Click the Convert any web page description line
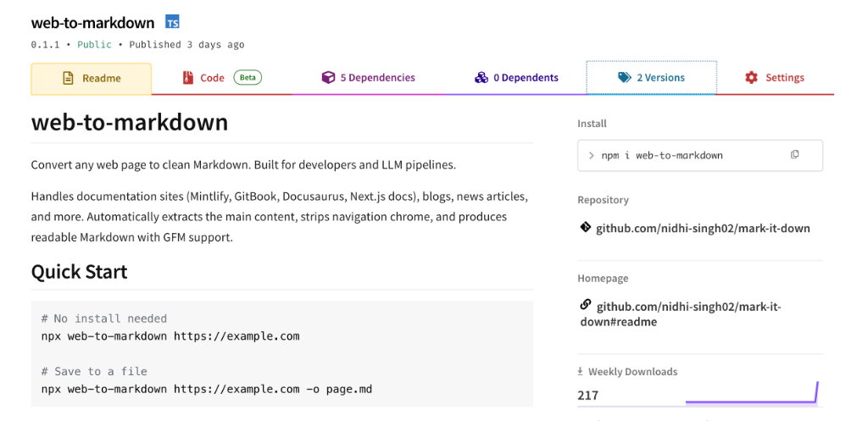The width and height of the screenshot is (868, 421). tap(243, 165)
